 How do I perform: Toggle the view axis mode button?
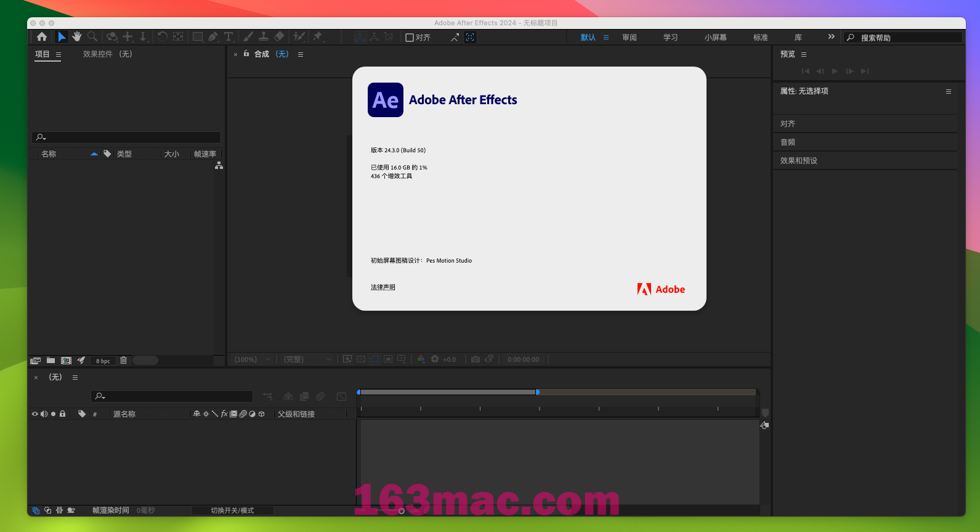click(389, 37)
